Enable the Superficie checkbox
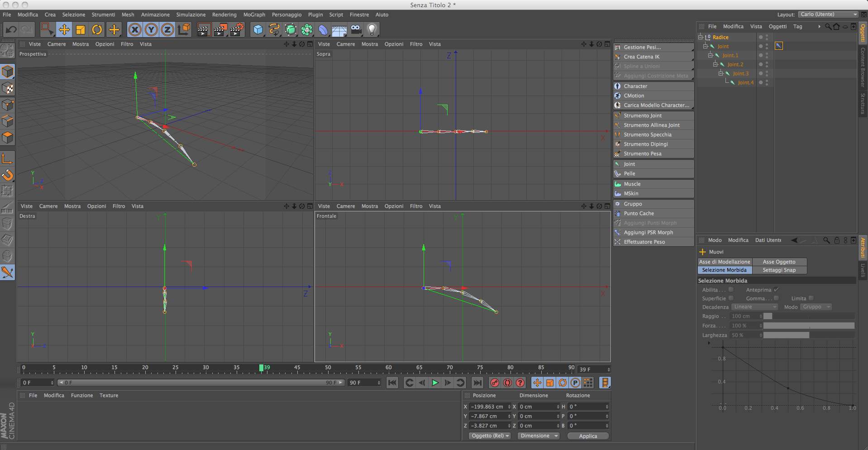This screenshot has height=450, width=868. click(731, 298)
